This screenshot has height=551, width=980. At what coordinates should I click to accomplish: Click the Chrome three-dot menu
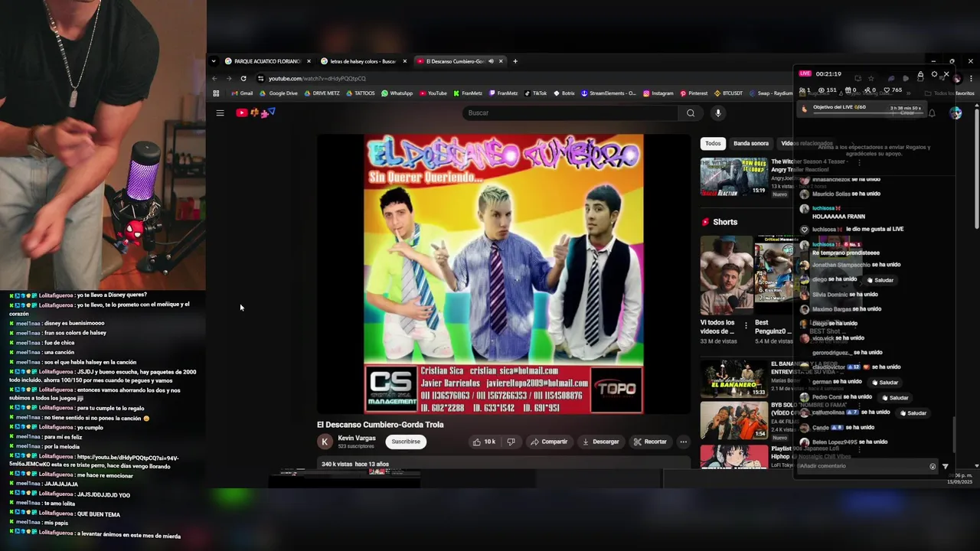click(971, 78)
